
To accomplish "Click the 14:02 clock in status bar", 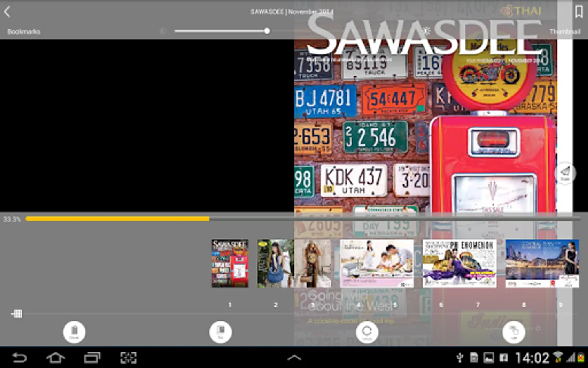I will pyautogui.click(x=532, y=358).
